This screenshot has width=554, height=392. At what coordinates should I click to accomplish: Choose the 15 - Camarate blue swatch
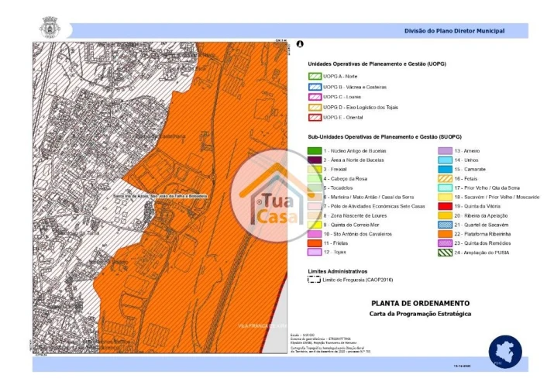point(446,168)
